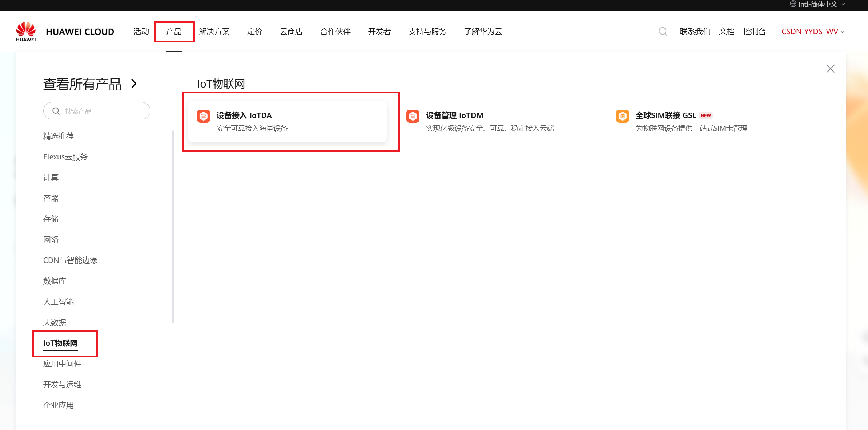The image size is (868, 430).
Task: Open the 全球SIM联接 GSL product link
Action: point(666,115)
